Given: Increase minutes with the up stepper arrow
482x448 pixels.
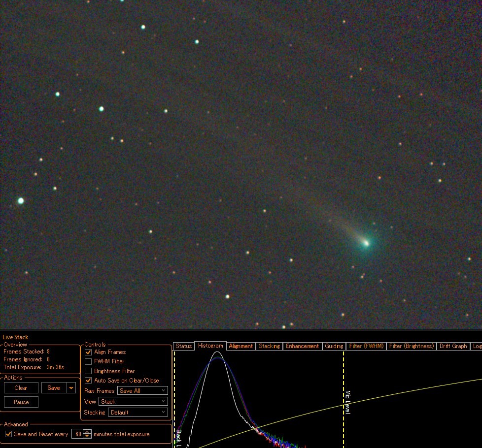Looking at the screenshot, I should point(87,432).
